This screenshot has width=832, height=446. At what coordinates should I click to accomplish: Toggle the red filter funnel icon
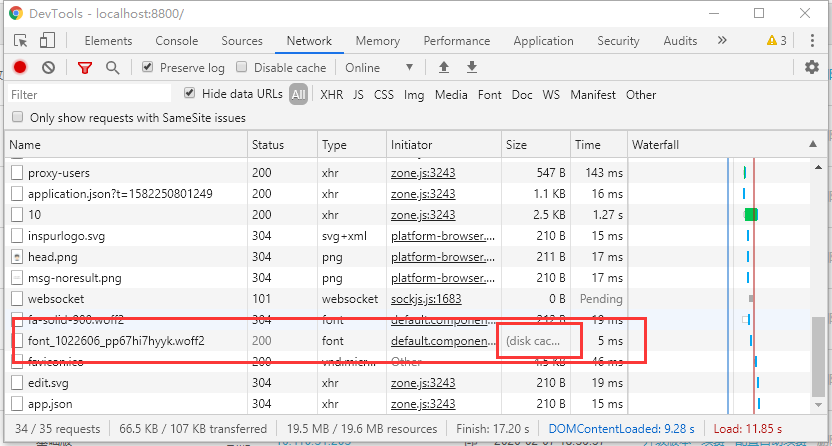click(x=85, y=67)
